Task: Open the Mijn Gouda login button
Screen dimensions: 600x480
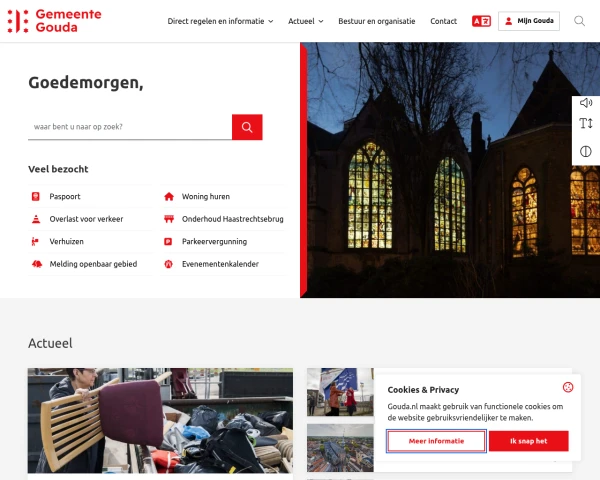Action: point(529,21)
